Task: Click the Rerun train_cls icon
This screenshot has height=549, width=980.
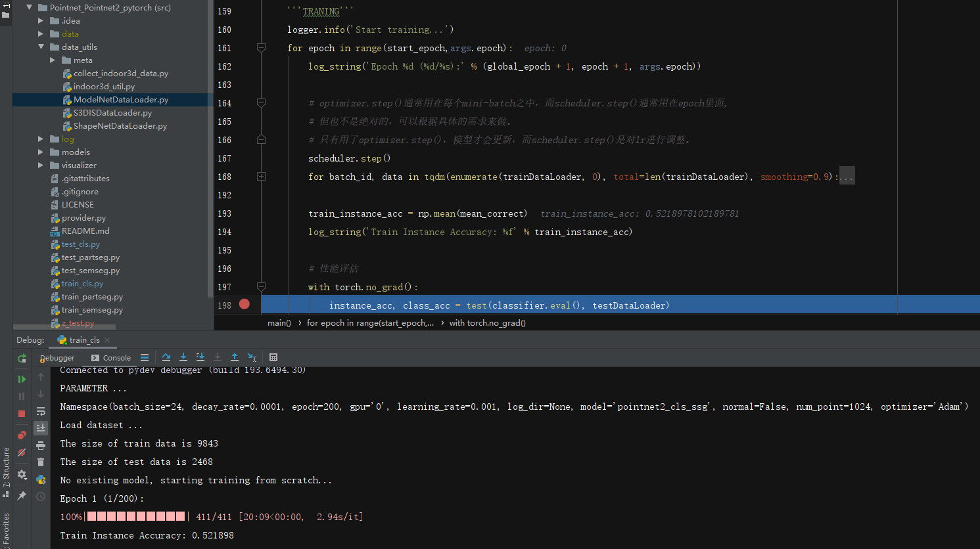Action: 22,359
